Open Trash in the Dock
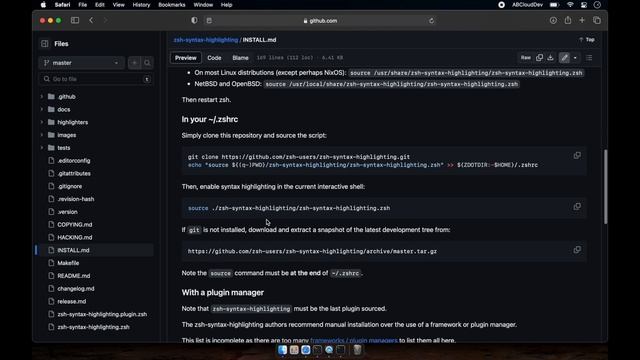 pyautogui.click(x=357, y=350)
